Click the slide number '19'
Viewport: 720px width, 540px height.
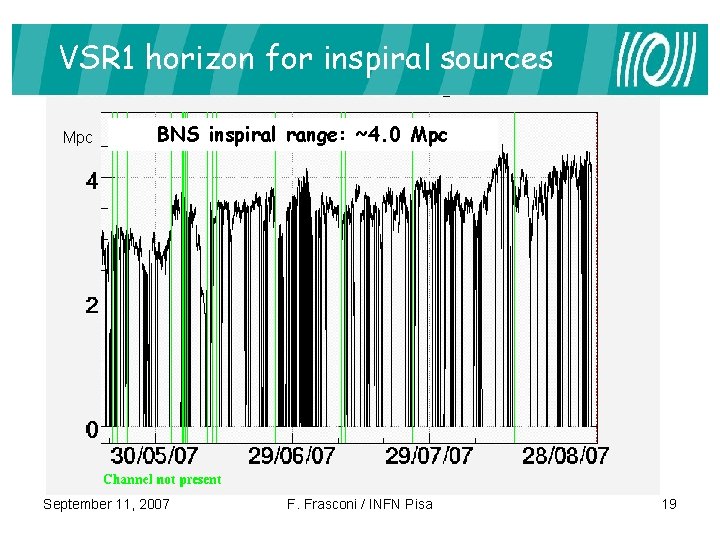[669, 504]
